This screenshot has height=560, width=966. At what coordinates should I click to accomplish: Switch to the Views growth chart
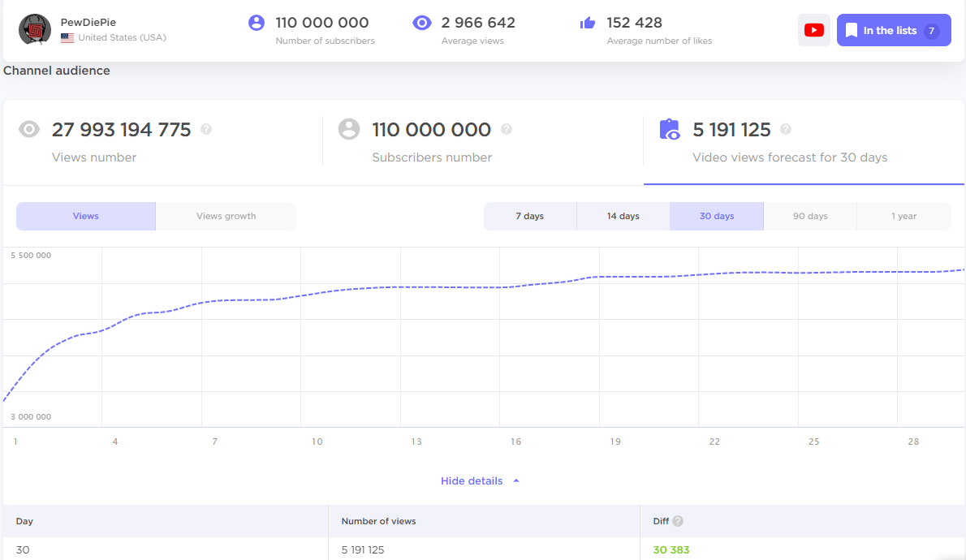coord(226,216)
